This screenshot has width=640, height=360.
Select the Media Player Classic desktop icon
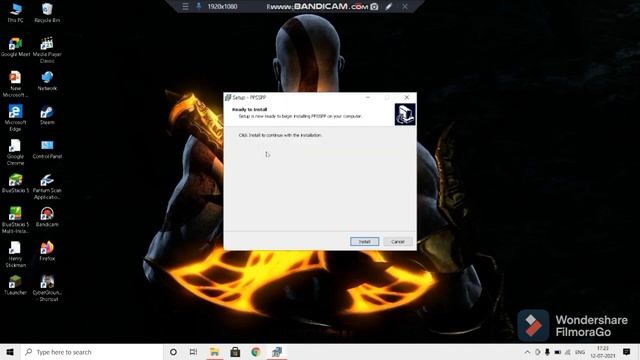click(47, 50)
